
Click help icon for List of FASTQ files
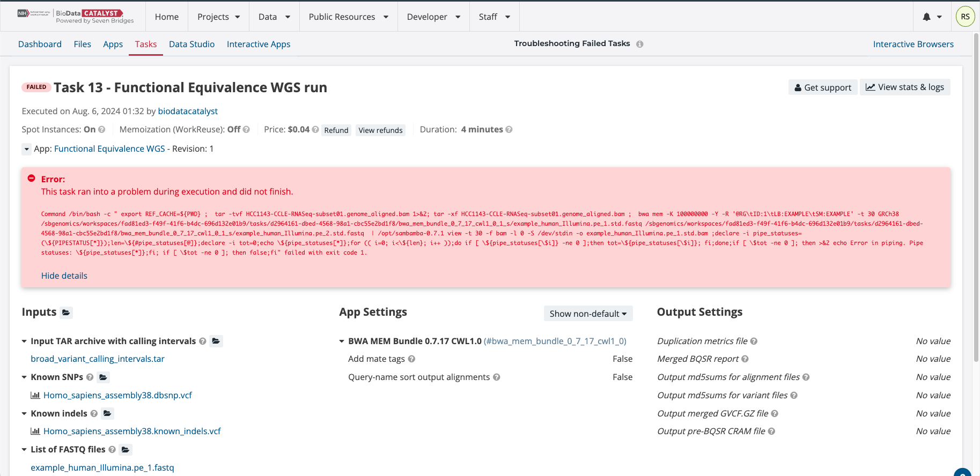point(112,449)
